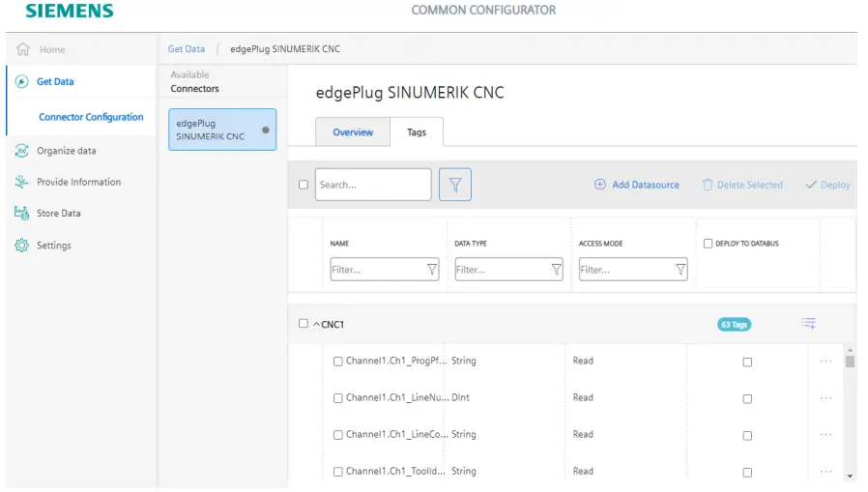868x492 pixels.
Task: Open Store Data database icon
Action: 22,213
